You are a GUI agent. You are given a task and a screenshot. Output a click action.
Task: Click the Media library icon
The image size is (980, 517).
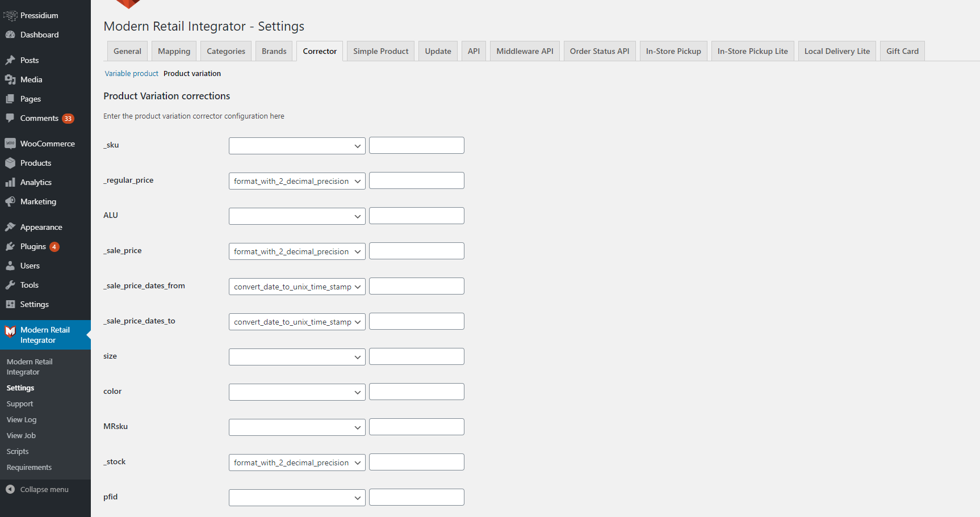click(x=10, y=79)
